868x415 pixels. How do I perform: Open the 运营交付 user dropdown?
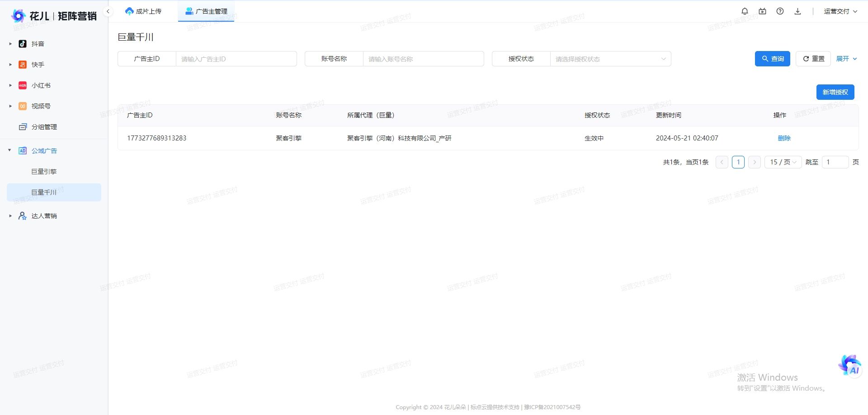[x=840, y=11]
